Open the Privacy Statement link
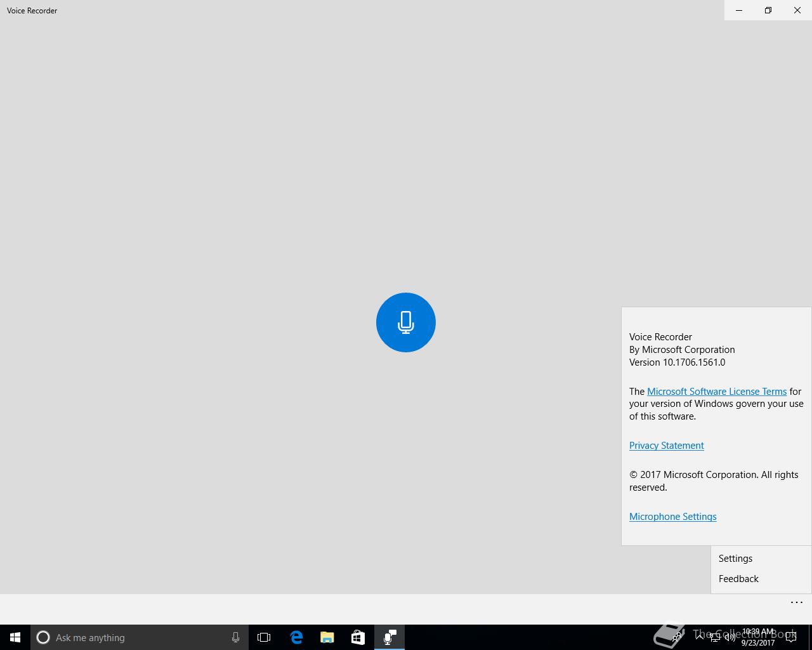This screenshot has height=650, width=812. click(x=667, y=446)
